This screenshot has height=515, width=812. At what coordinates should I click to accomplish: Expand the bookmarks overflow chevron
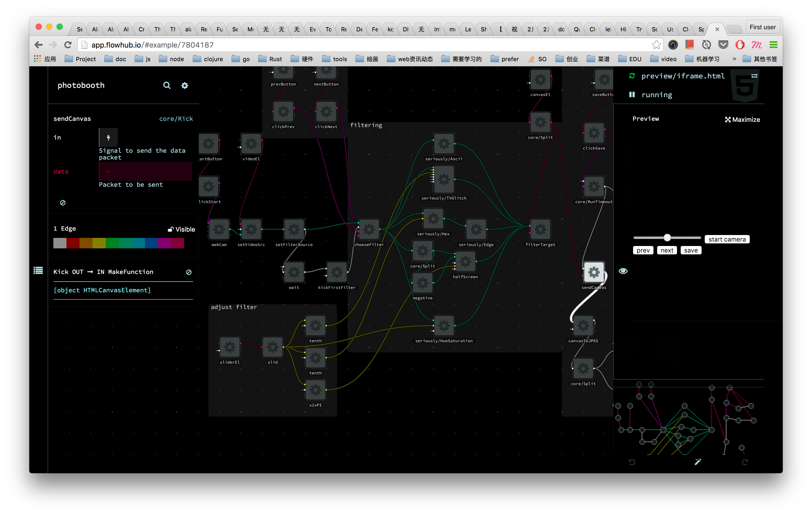coord(734,59)
